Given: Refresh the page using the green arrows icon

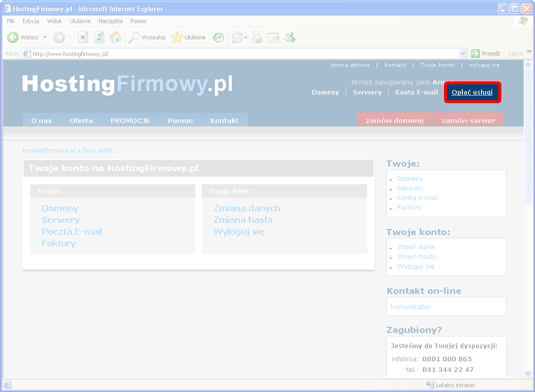Looking at the screenshot, I should 99,37.
